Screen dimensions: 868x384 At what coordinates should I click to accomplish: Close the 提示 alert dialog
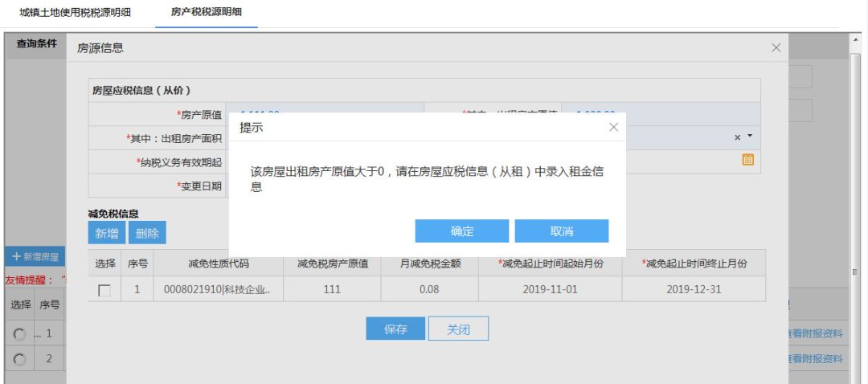click(x=613, y=127)
